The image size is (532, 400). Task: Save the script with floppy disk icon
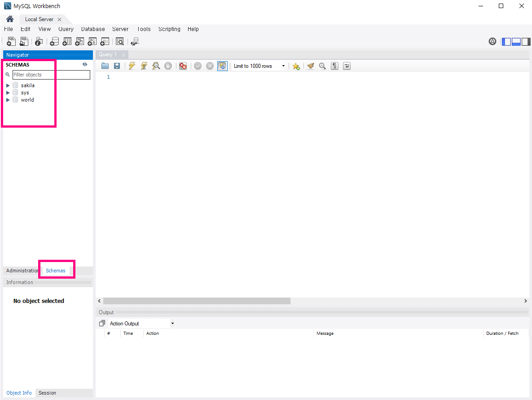[x=117, y=66]
